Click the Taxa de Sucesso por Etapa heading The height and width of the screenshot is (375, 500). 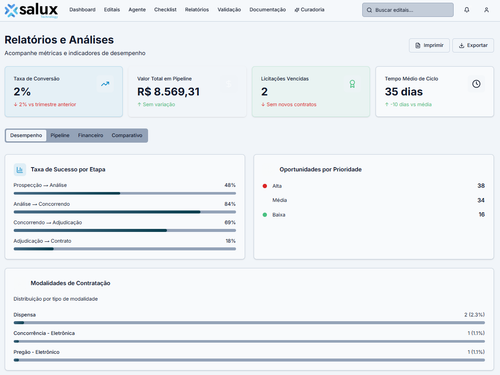[68, 170]
